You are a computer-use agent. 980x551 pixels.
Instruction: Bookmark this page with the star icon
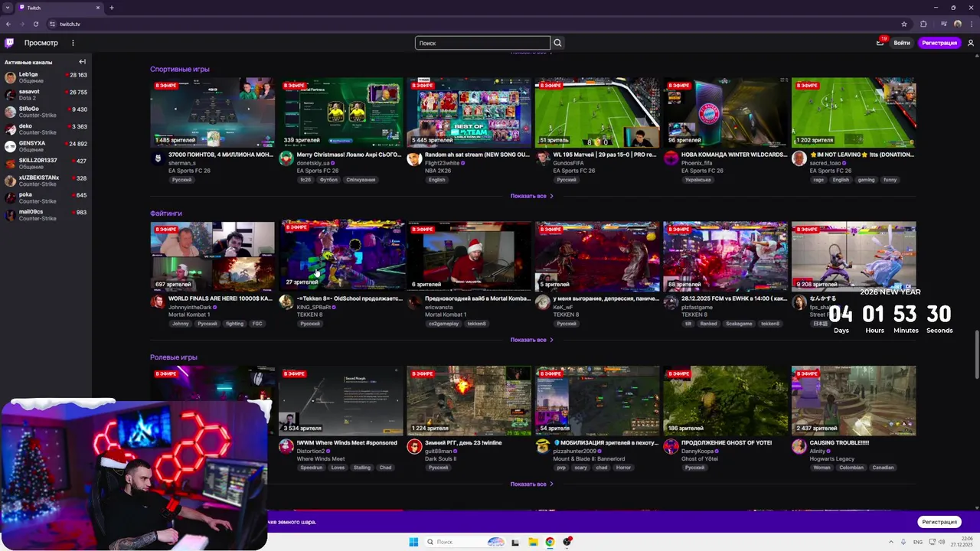[904, 24]
